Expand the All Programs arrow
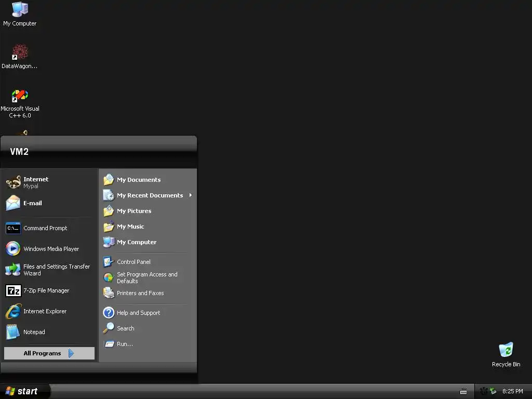 coord(71,353)
